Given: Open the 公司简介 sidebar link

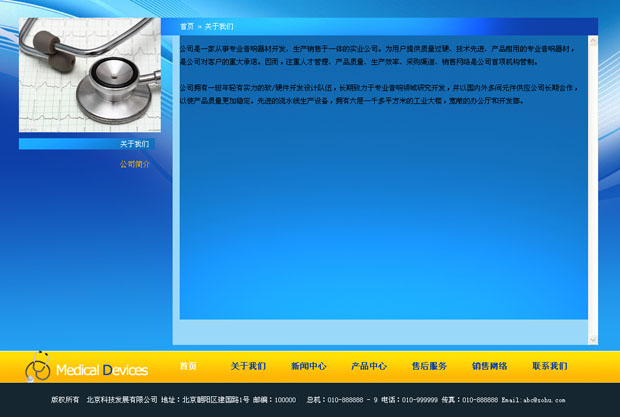Looking at the screenshot, I should pyautogui.click(x=134, y=164).
